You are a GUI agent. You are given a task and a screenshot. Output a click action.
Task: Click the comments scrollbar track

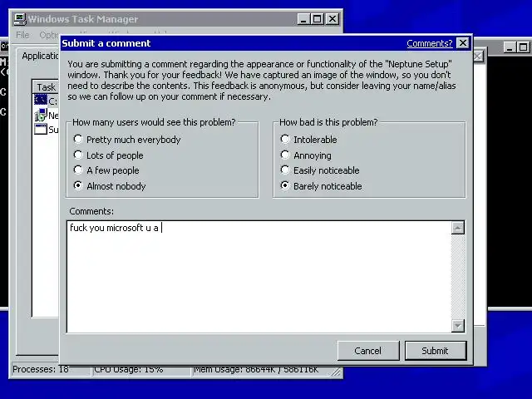click(x=458, y=277)
